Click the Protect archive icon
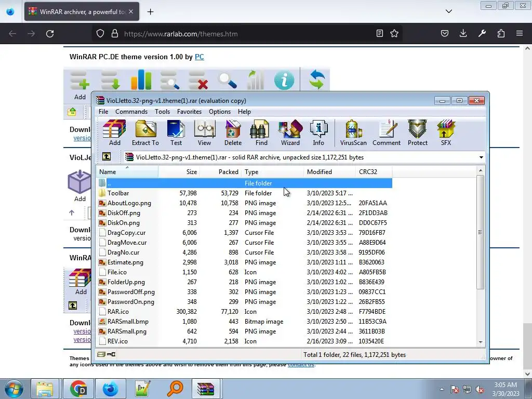532x399 pixels. [417, 132]
